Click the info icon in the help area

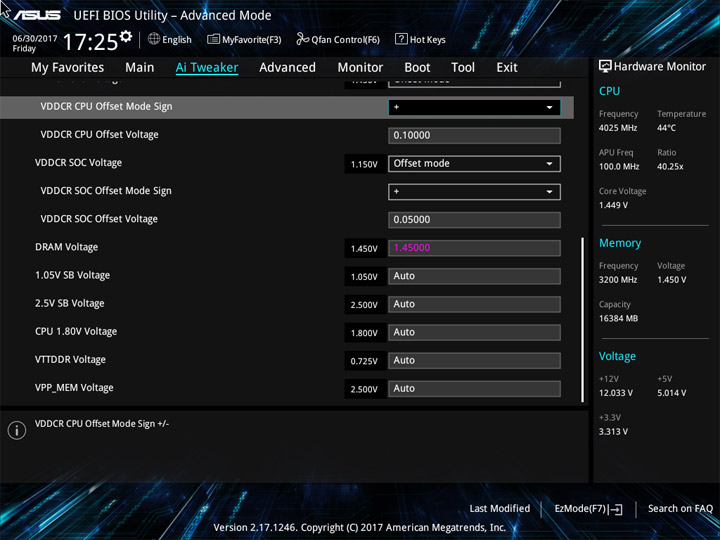(x=17, y=430)
